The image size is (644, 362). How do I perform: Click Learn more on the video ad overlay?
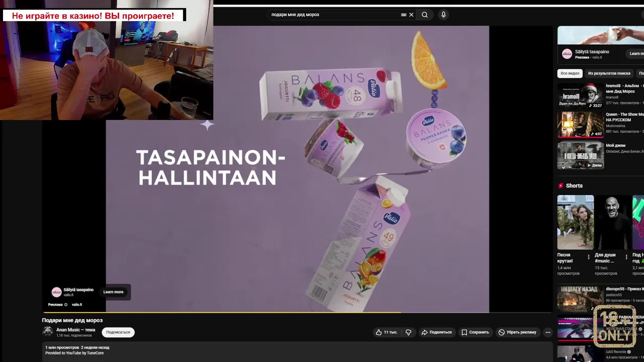[x=113, y=292]
